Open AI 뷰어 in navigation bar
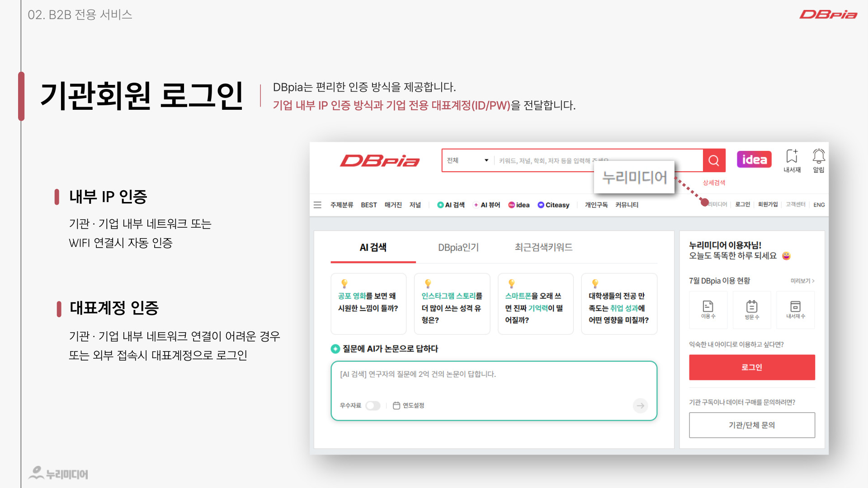868x488 pixels. (486, 205)
